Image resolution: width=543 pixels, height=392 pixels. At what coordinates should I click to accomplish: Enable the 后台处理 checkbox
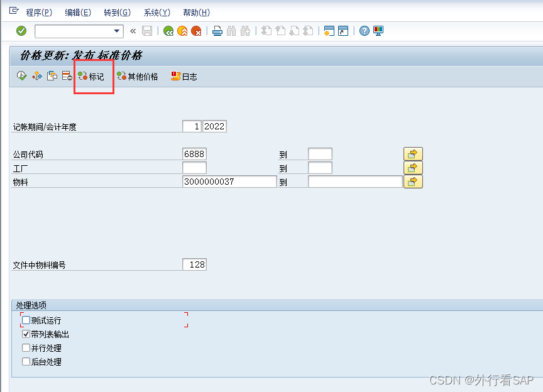pos(26,361)
